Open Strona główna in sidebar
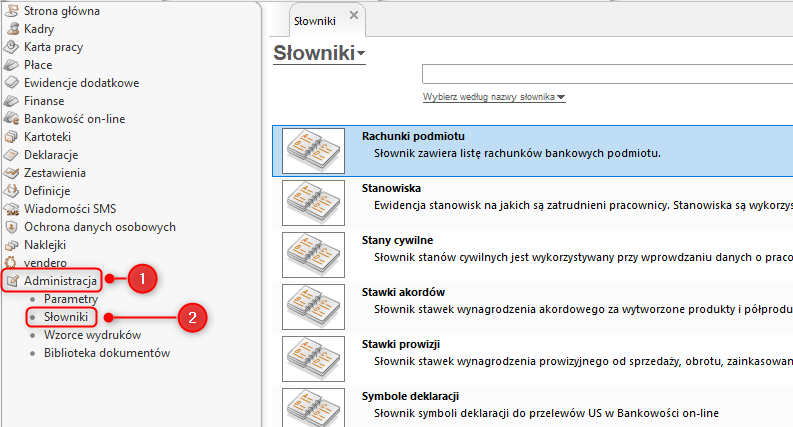793x427 pixels. coord(62,11)
